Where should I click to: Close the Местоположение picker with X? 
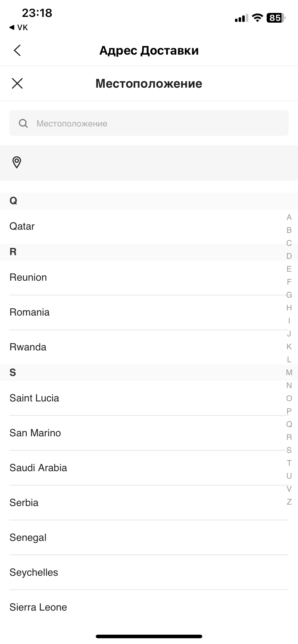(x=17, y=84)
